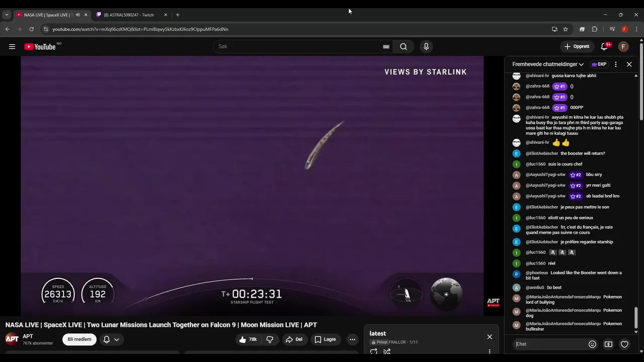The image size is (644, 362).
Task: Bookmark this page with the star
Action: click(566, 29)
